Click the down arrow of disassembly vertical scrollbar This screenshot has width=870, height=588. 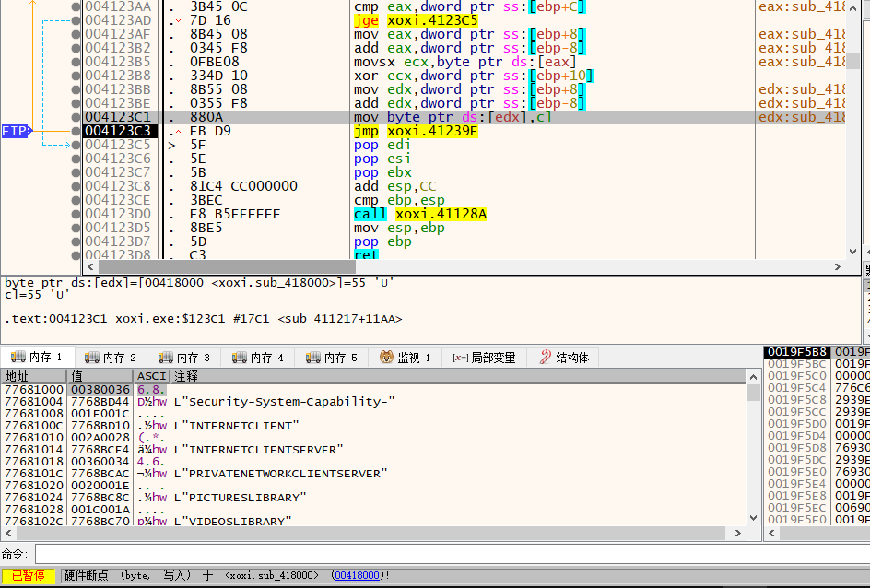tap(852, 253)
